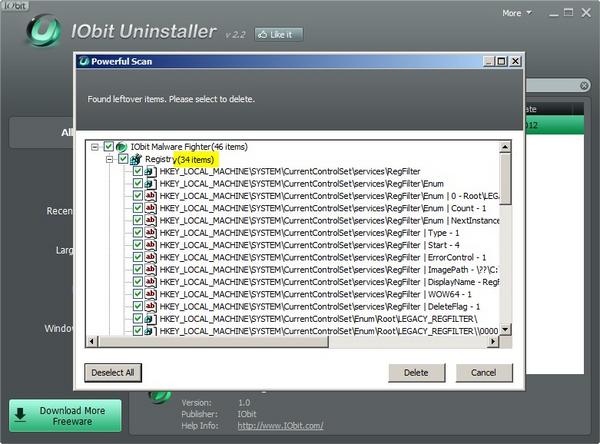Uncheck the Count - 1 value checkbox

click(138, 208)
